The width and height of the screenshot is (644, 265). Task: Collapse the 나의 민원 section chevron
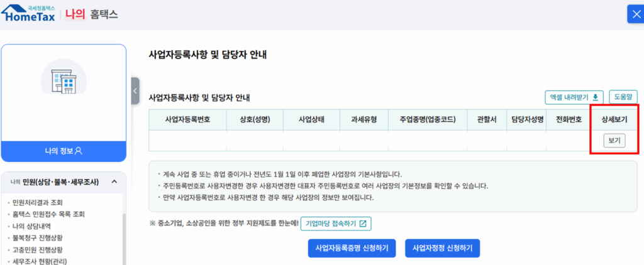[x=114, y=181]
